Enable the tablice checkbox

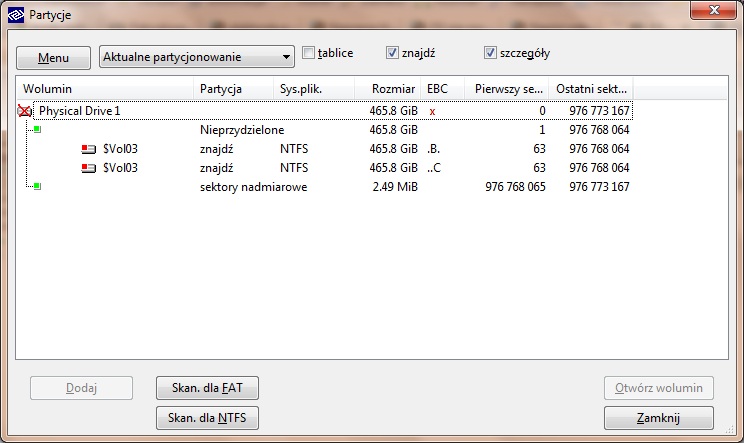pyautogui.click(x=308, y=53)
